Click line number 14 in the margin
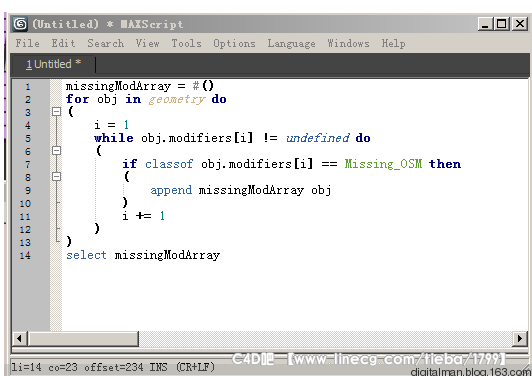 tap(25, 255)
